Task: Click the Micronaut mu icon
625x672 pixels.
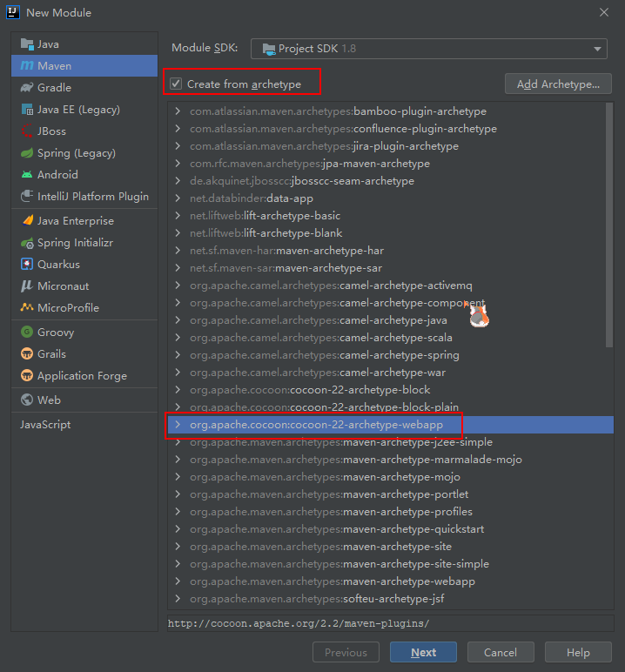Action: [27, 286]
